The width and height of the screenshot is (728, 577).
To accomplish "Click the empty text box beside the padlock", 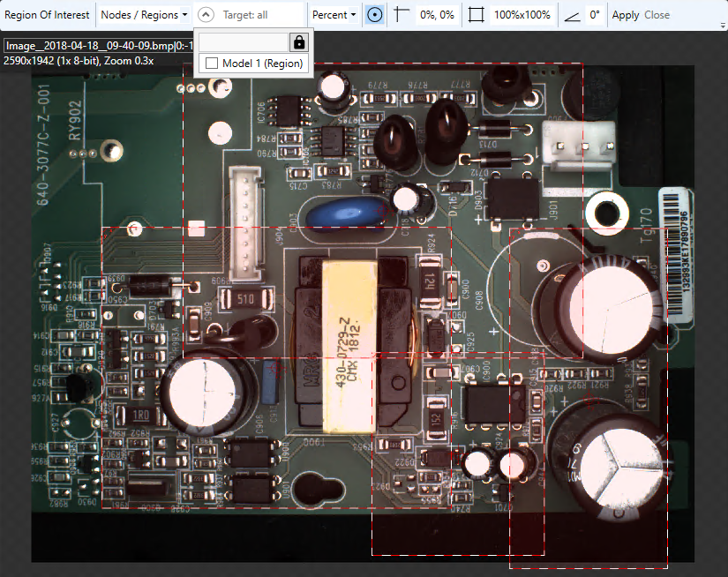I will click(x=244, y=42).
